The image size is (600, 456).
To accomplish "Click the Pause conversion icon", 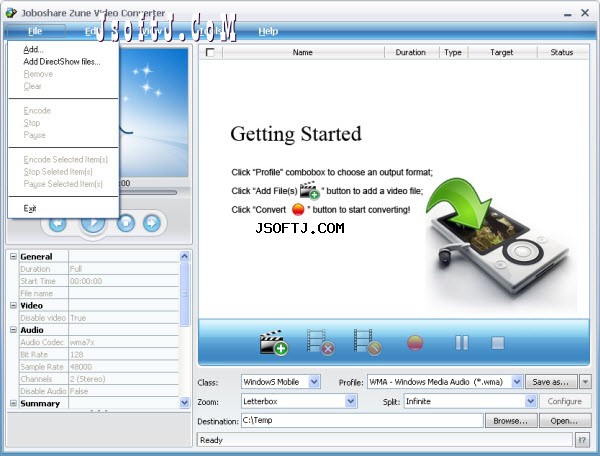I will tap(462, 343).
